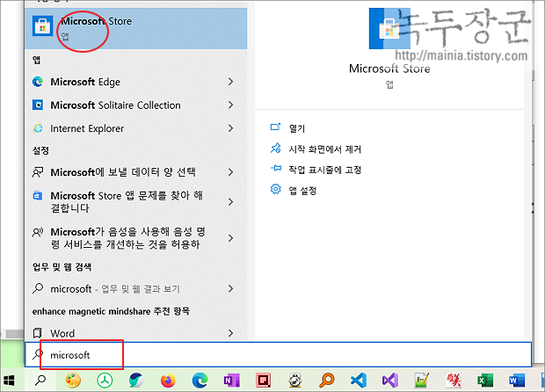Click pin icon beside 작업 표시줄에 고정
This screenshot has height=392, width=545.
tap(276, 169)
